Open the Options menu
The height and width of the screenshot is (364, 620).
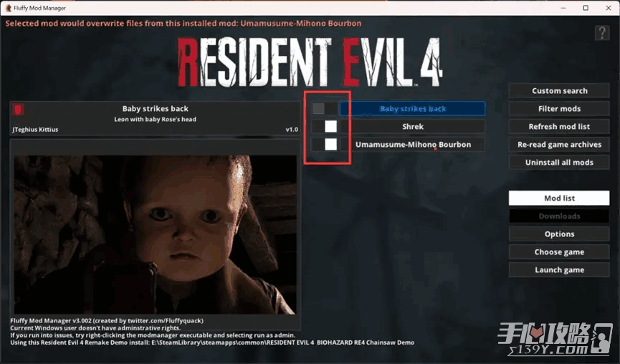click(x=559, y=234)
